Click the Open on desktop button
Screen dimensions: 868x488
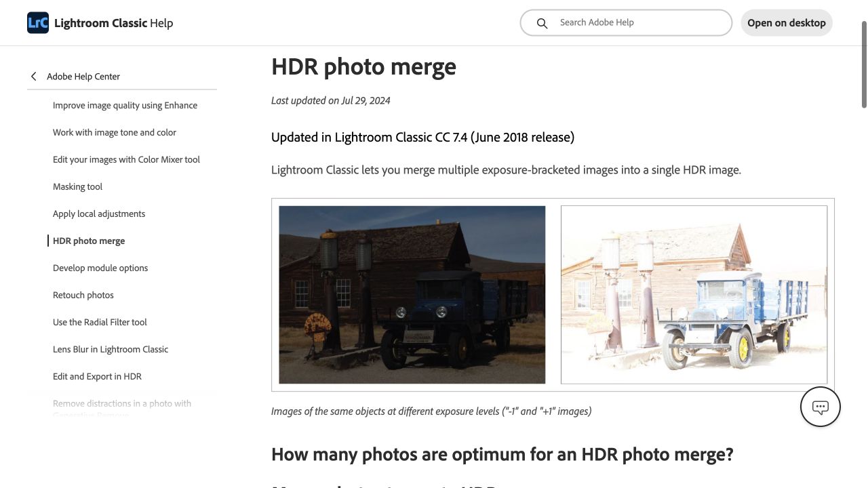click(787, 23)
